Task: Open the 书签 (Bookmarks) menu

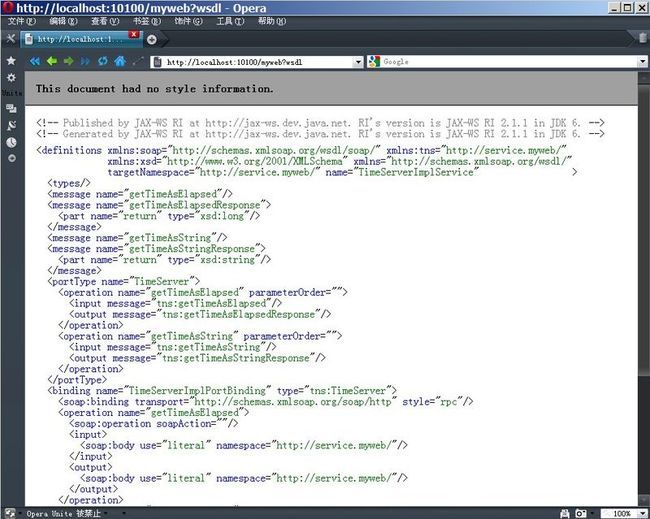Action: click(147, 21)
